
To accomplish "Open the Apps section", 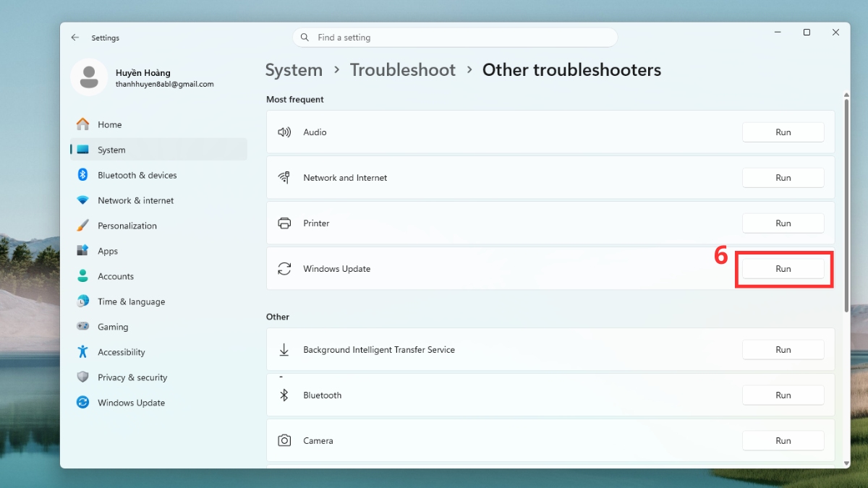I will (x=158, y=251).
